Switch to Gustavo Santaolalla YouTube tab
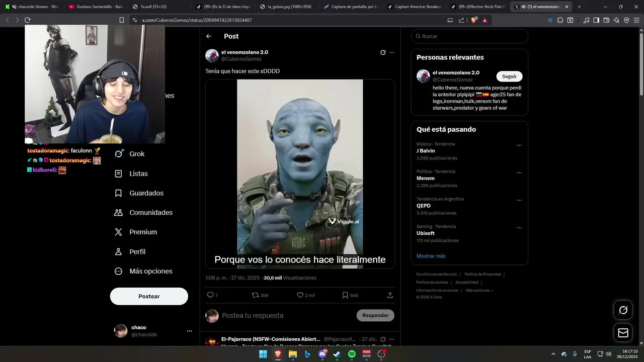644x362 pixels. coord(96,7)
